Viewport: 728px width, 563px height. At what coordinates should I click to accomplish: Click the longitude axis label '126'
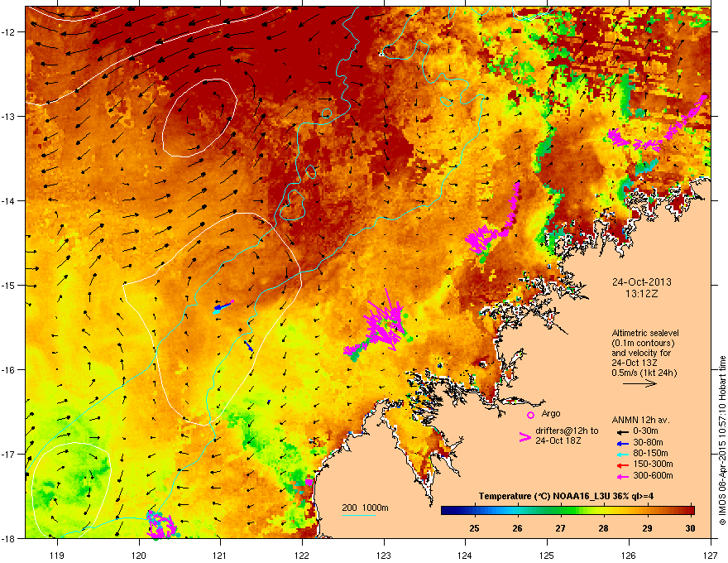pos(629,555)
